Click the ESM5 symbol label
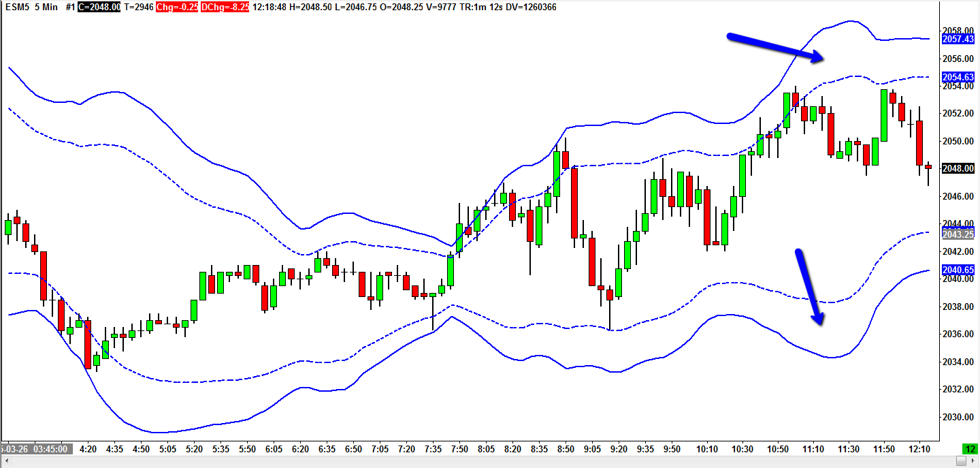This screenshot has width=980, height=468. pos(18,7)
